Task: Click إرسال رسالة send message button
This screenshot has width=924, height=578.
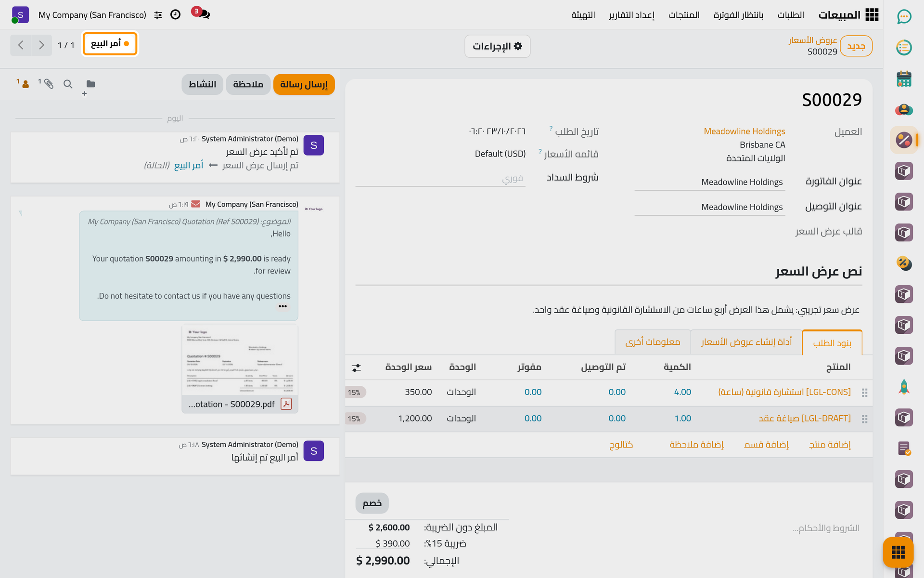Action: (304, 84)
